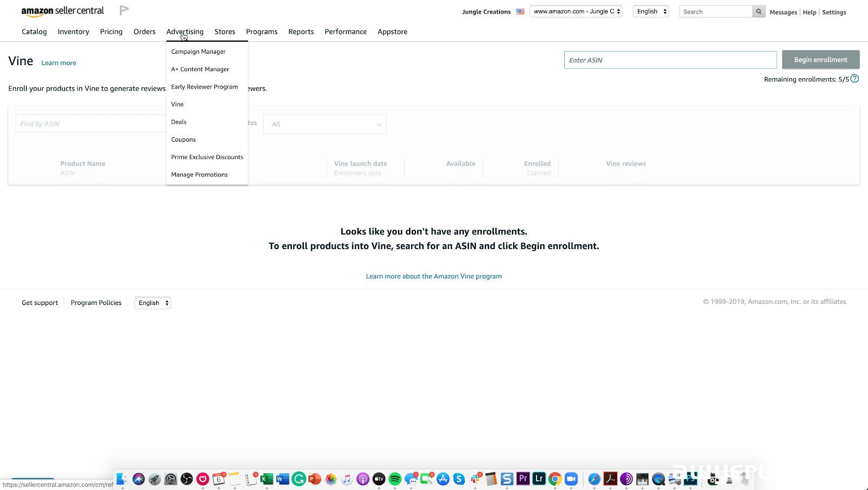This screenshot has height=490, width=868.
Task: Open the Reports menu
Action: tap(301, 31)
